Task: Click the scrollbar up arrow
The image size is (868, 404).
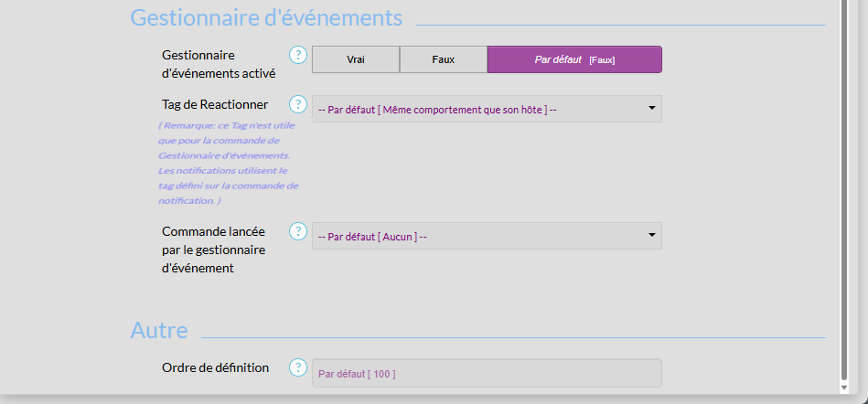Action: (x=844, y=5)
